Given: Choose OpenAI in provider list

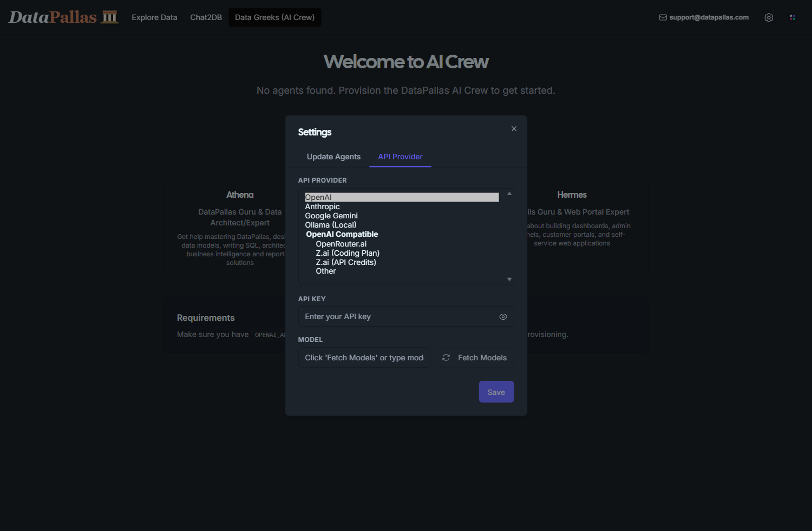Looking at the screenshot, I should coord(402,197).
